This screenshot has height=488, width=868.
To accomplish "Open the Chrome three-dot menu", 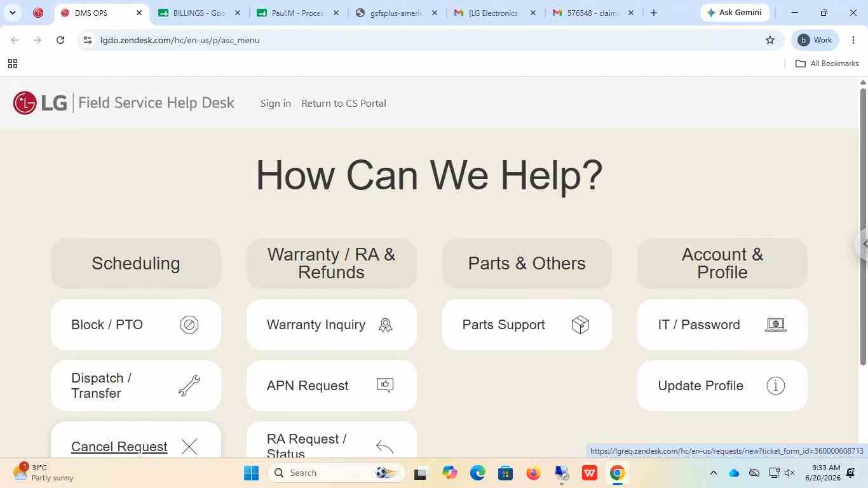I will [x=853, y=40].
